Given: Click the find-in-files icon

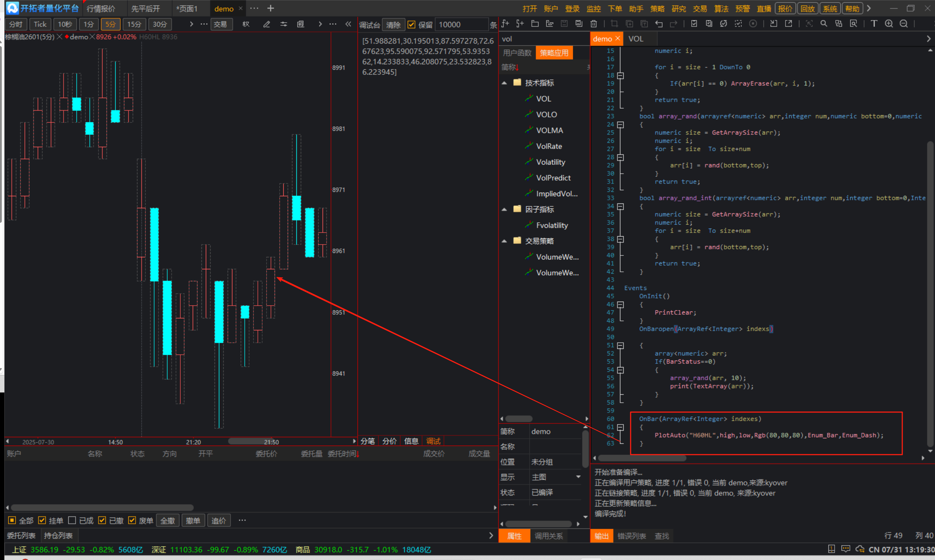Looking at the screenshot, I should (854, 24).
